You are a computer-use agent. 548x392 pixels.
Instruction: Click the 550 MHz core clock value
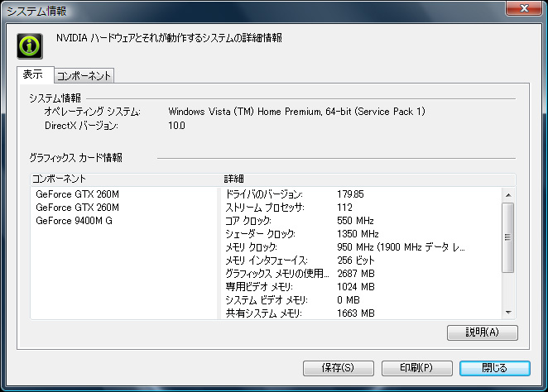355,221
